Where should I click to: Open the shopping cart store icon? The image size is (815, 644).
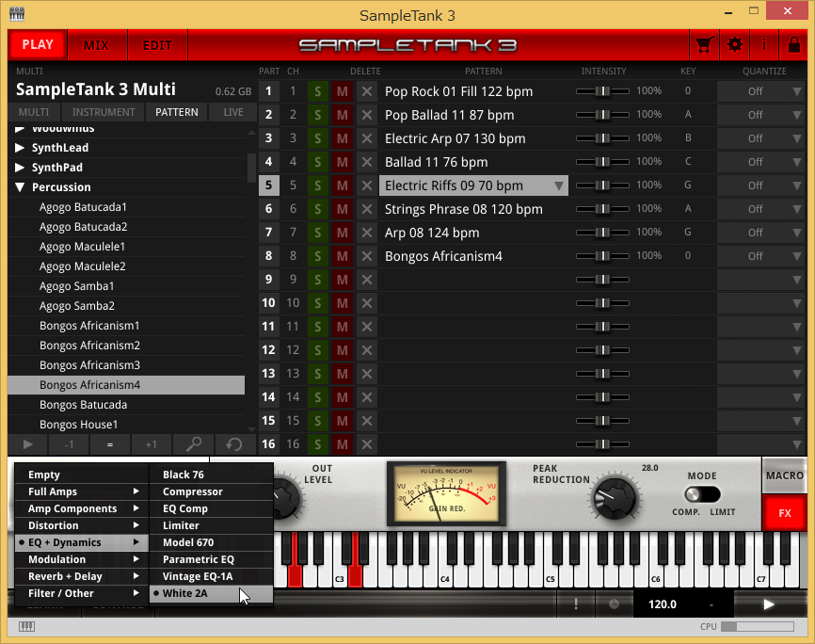tap(704, 45)
